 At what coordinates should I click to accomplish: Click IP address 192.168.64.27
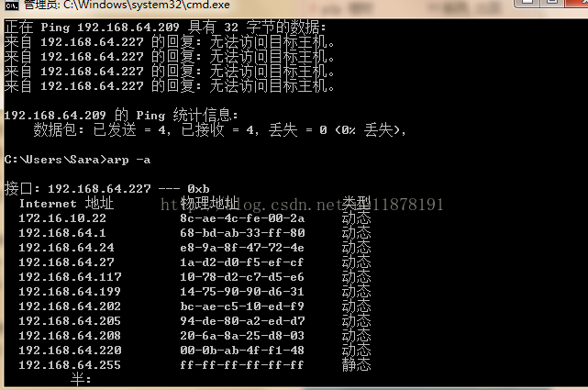point(66,262)
